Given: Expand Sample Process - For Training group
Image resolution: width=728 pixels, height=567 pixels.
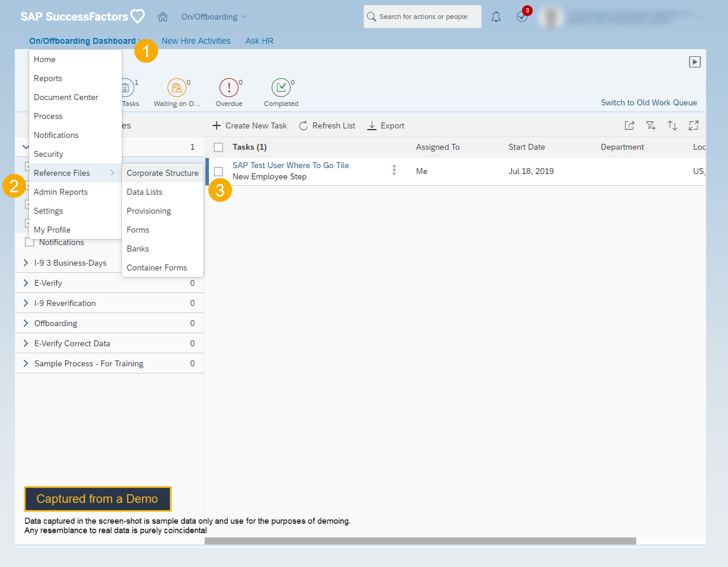Looking at the screenshot, I should [x=25, y=363].
